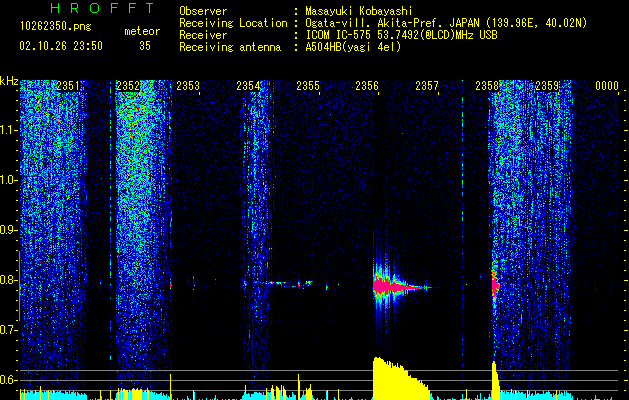Select the Ogata-vill. Akita-Pref. JAPAN location text
This screenshot has height=400, width=629.
(x=446, y=23)
